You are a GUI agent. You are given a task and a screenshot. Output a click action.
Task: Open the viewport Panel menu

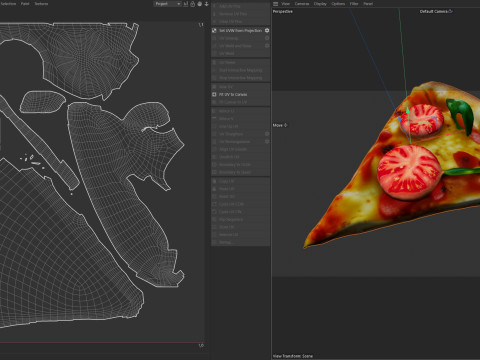pyautogui.click(x=368, y=4)
